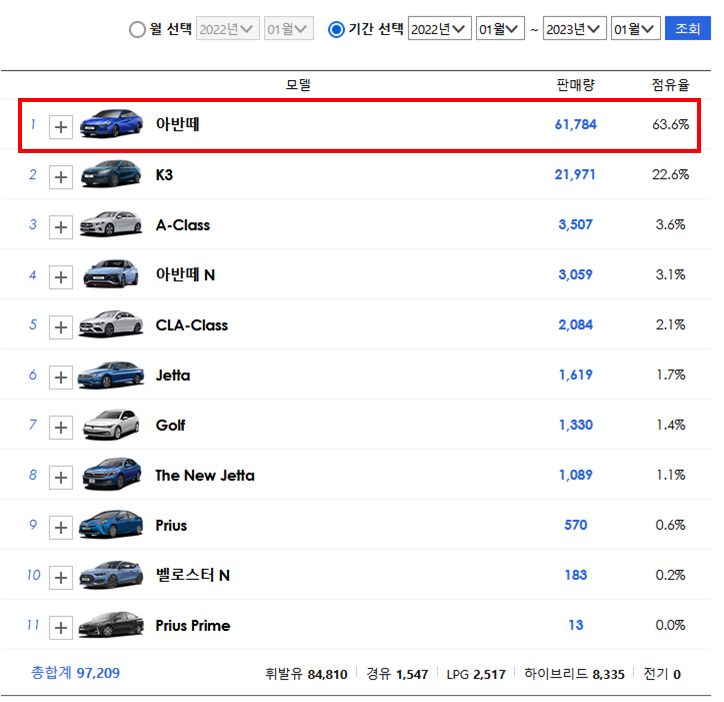Select the 월 선택 radio button
Image resolution: width=724 pixels, height=702 pixels.
137,30
